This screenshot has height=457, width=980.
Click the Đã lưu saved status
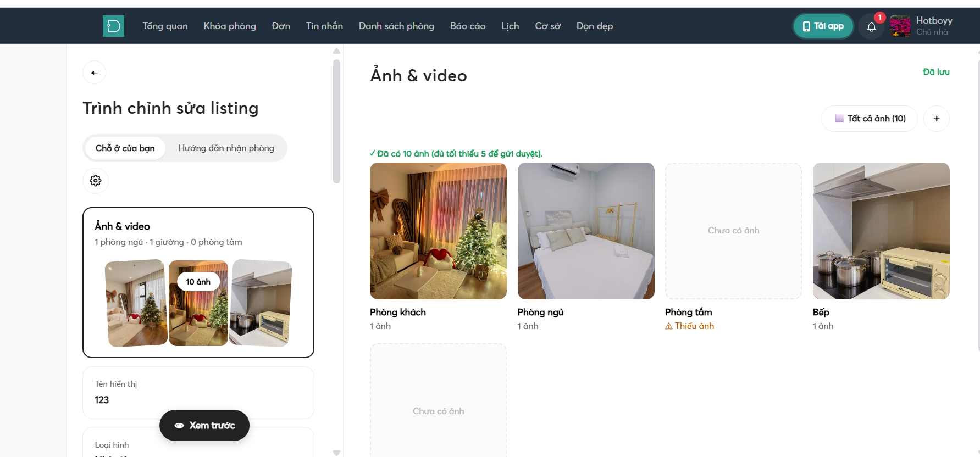click(x=936, y=72)
